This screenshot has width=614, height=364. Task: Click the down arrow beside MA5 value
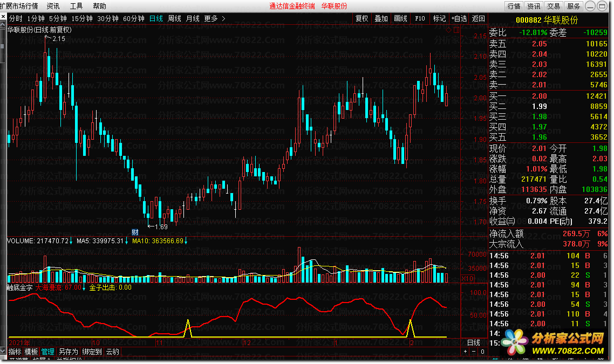click(x=126, y=241)
